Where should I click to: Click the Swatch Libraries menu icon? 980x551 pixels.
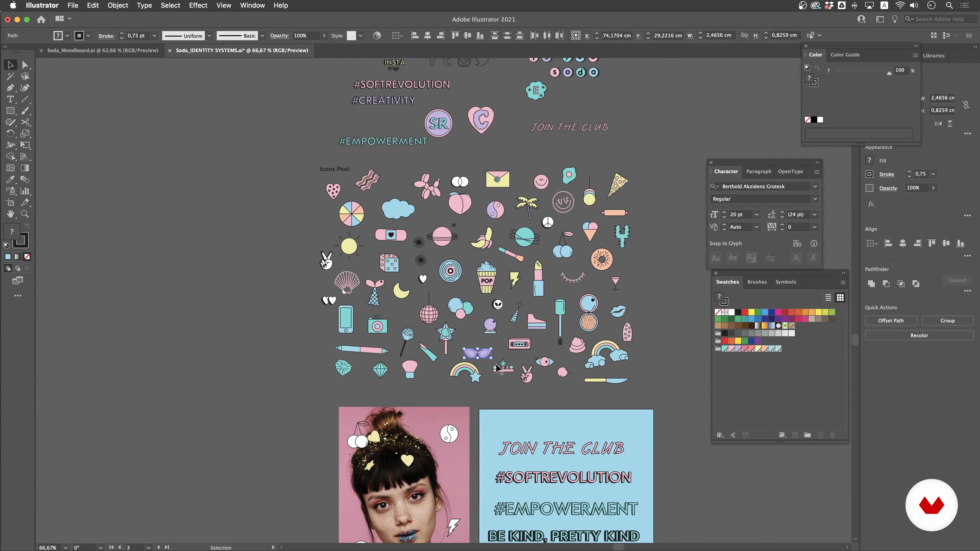[720, 435]
